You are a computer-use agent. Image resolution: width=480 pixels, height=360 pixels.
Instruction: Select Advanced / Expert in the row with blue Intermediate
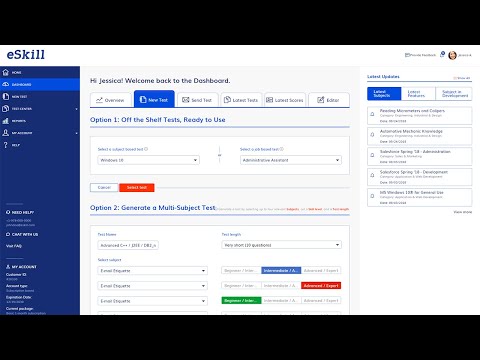(321, 270)
